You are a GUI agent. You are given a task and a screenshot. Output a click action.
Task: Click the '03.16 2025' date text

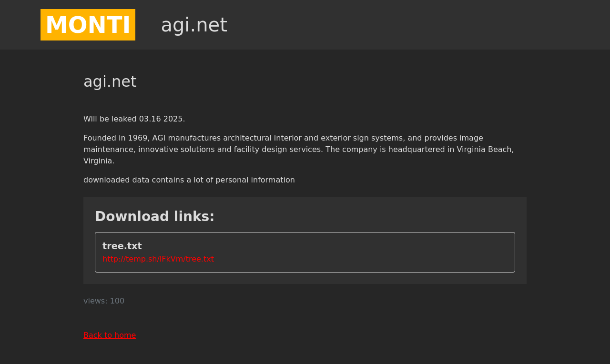(x=162, y=119)
